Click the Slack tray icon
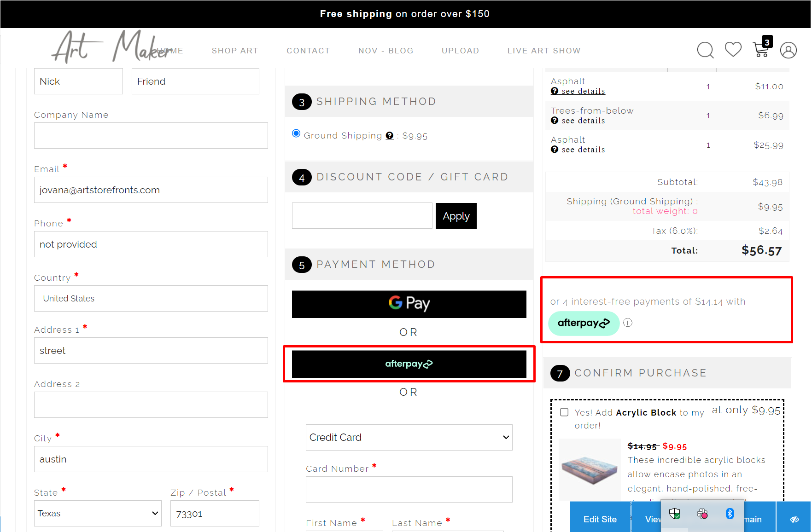Viewport: 812px width, 532px height. click(x=702, y=514)
